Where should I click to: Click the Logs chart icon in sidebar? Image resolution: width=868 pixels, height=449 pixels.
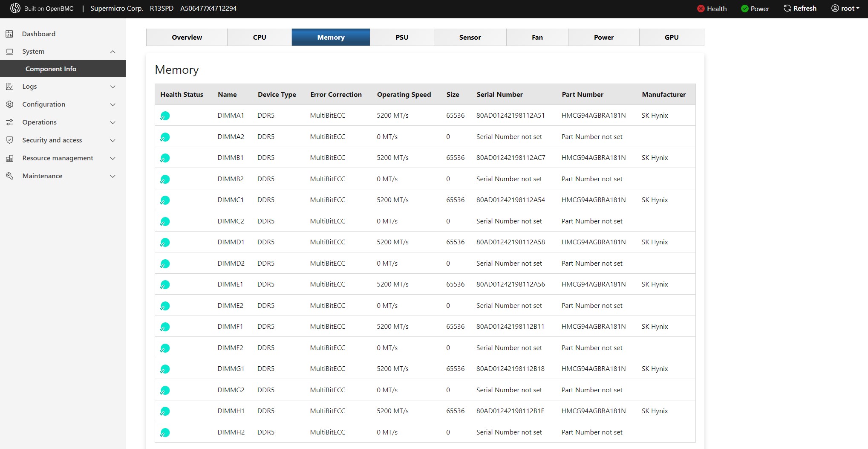pos(9,87)
